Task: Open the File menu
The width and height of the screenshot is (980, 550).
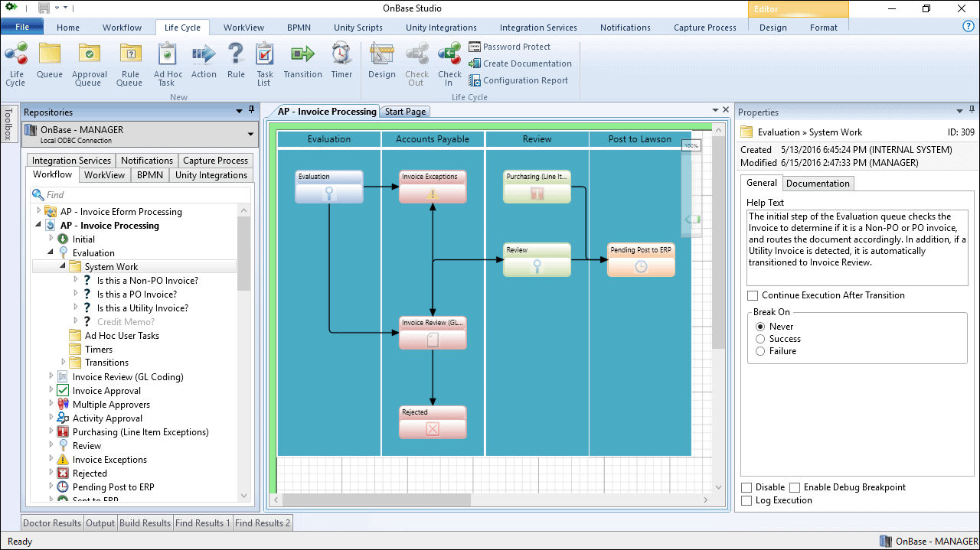Action: (x=22, y=27)
